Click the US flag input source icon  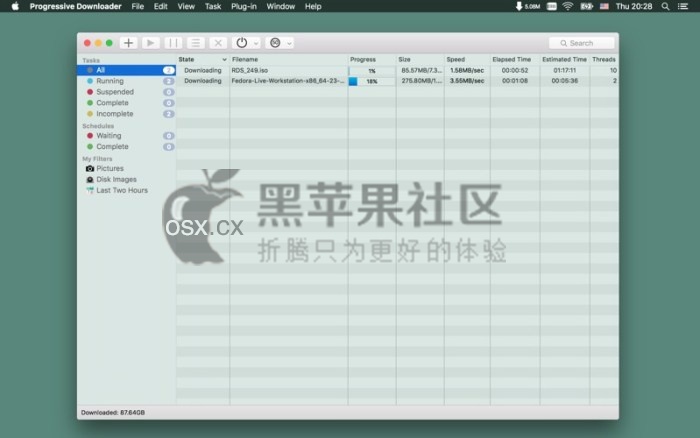604,6
